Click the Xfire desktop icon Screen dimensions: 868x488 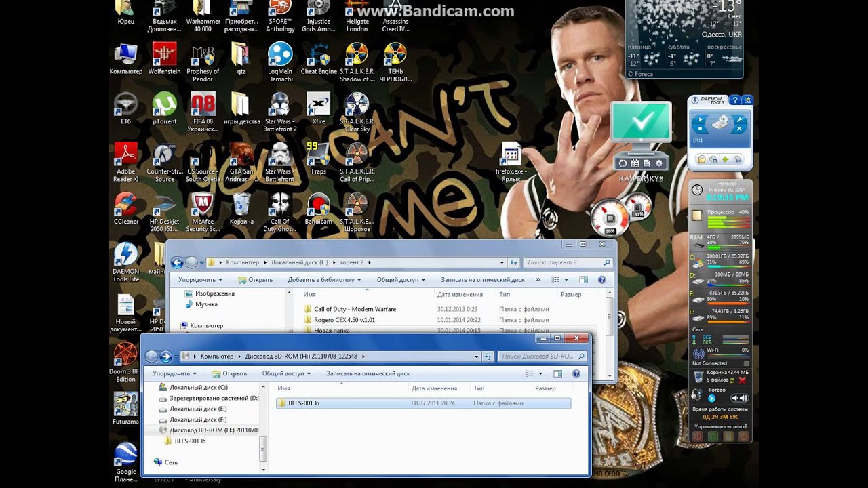point(319,109)
